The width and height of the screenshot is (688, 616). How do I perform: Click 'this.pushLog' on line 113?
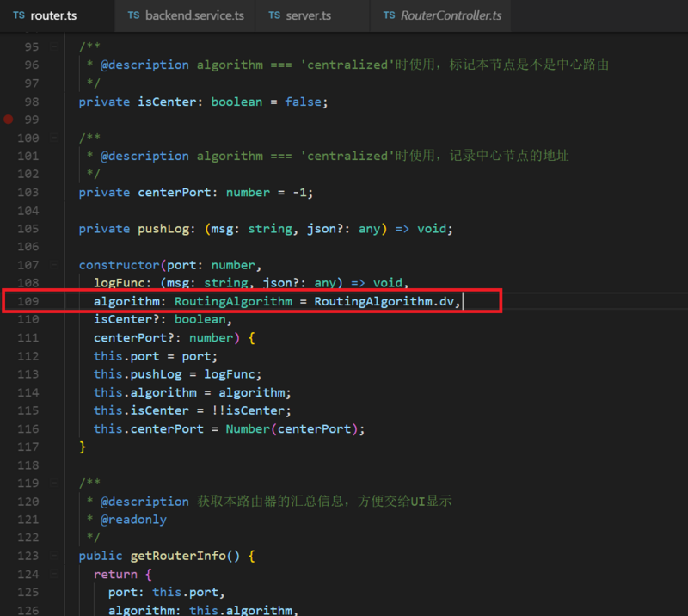(x=138, y=374)
